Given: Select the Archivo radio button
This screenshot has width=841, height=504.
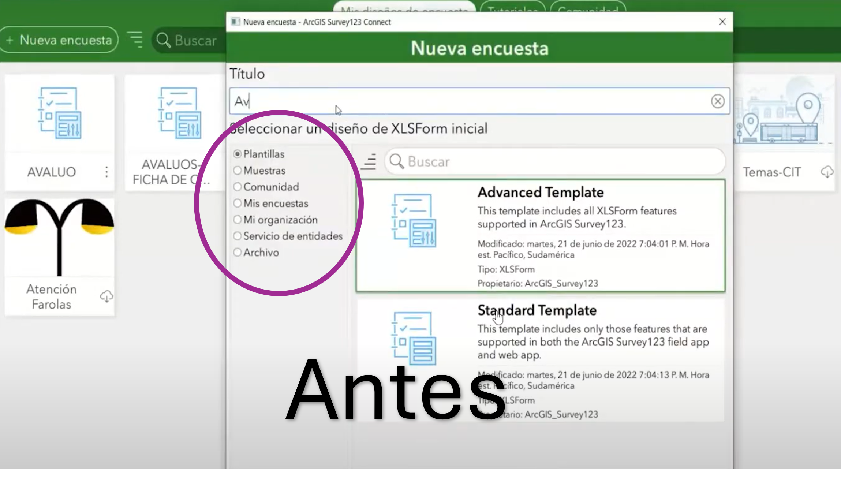Looking at the screenshot, I should coord(238,253).
